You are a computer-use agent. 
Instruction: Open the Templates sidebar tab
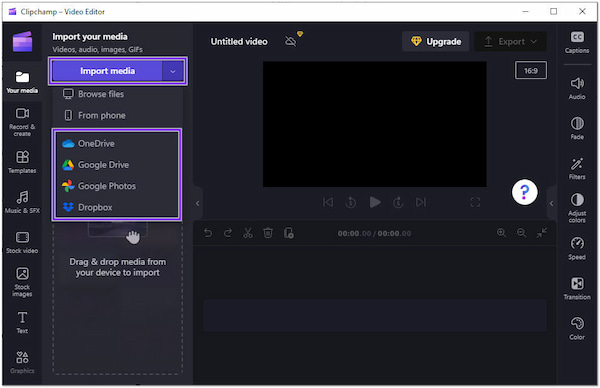coord(22,162)
